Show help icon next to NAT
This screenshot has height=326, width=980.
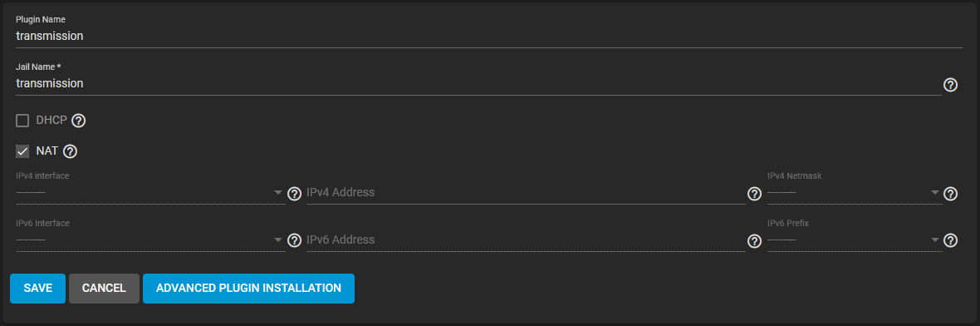[x=70, y=151]
